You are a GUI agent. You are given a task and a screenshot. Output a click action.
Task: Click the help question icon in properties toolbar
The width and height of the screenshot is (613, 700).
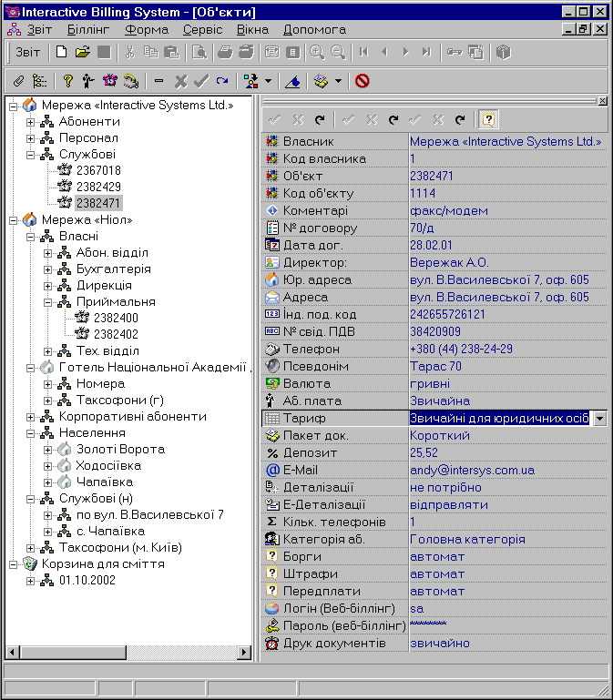[488, 119]
